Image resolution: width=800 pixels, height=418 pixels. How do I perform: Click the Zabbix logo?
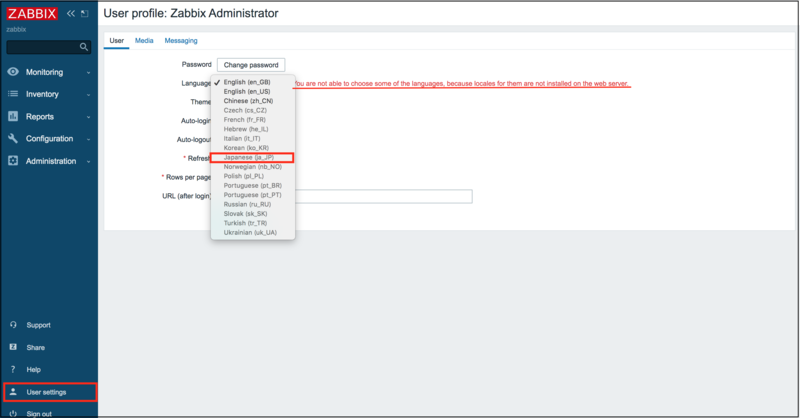coord(32,14)
